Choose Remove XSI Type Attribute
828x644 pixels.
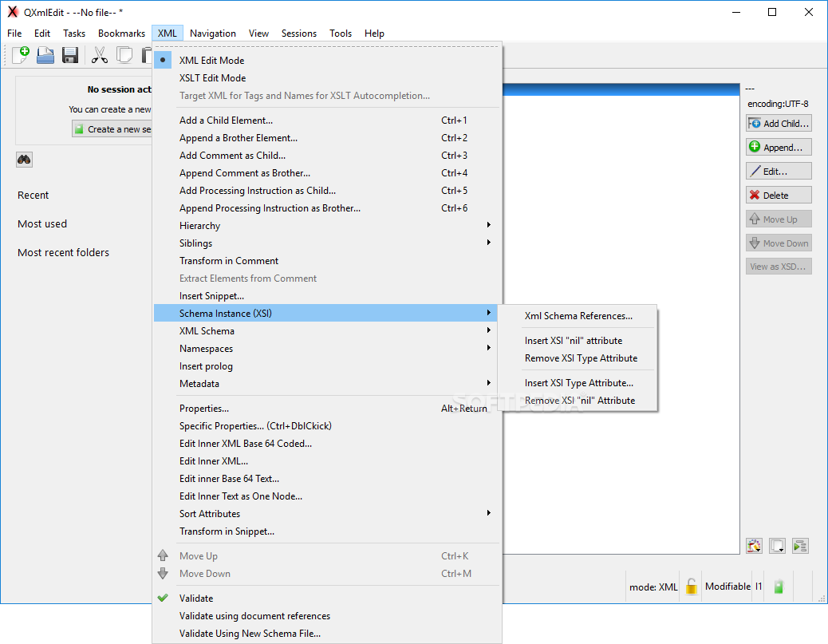[x=578, y=358]
